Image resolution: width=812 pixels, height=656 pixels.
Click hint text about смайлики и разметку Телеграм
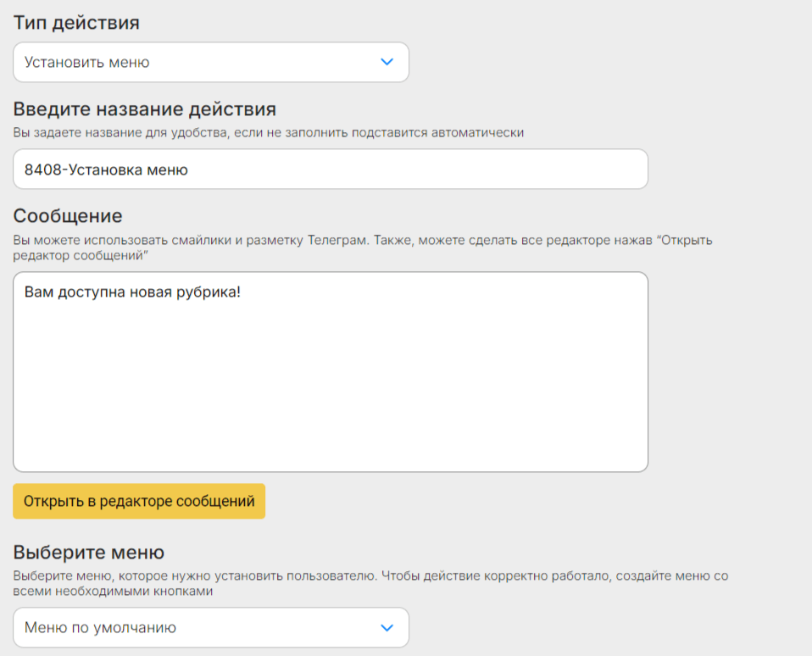pyautogui.click(x=363, y=247)
